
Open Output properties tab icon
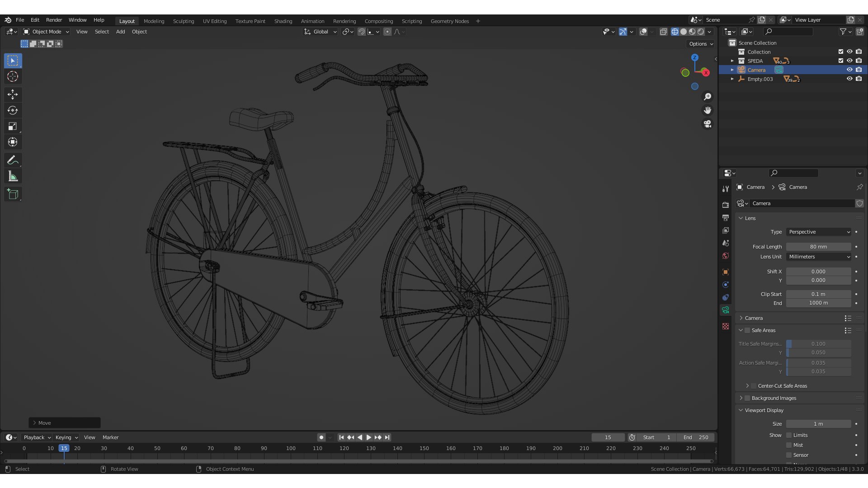pos(726,217)
